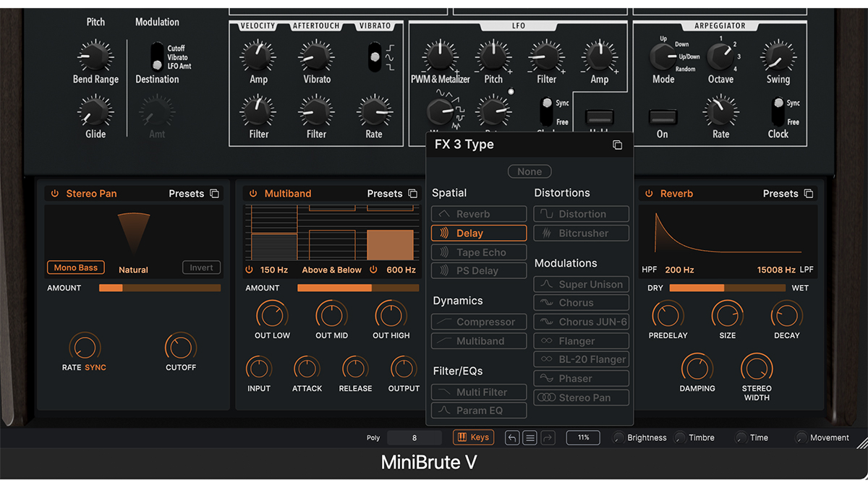The image size is (868, 488).
Task: Select Compressor under Dynamics
Action: [479, 322]
